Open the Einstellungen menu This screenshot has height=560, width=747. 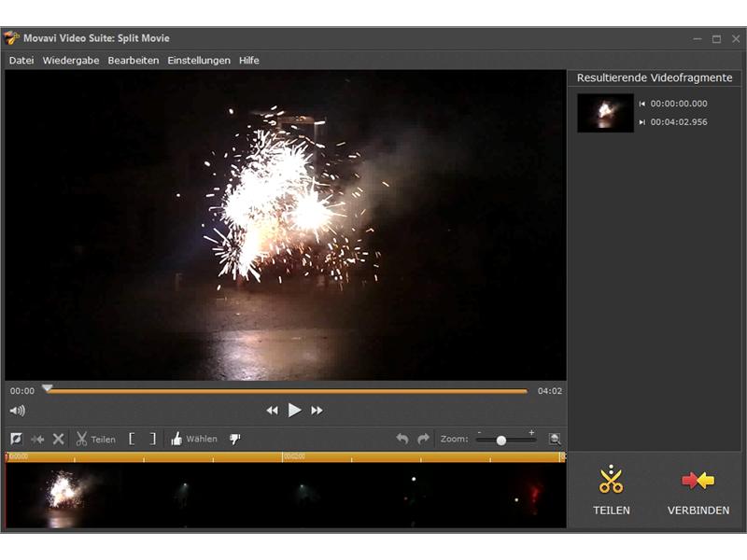click(199, 61)
